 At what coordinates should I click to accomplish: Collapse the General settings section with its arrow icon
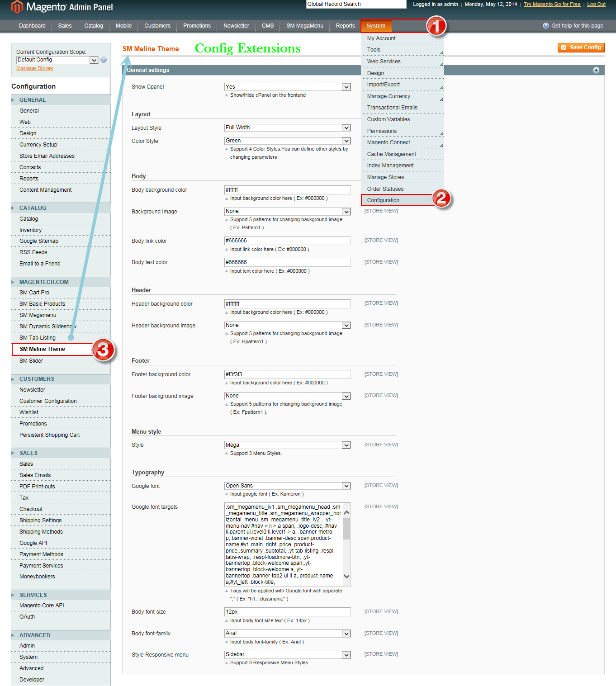click(x=596, y=70)
